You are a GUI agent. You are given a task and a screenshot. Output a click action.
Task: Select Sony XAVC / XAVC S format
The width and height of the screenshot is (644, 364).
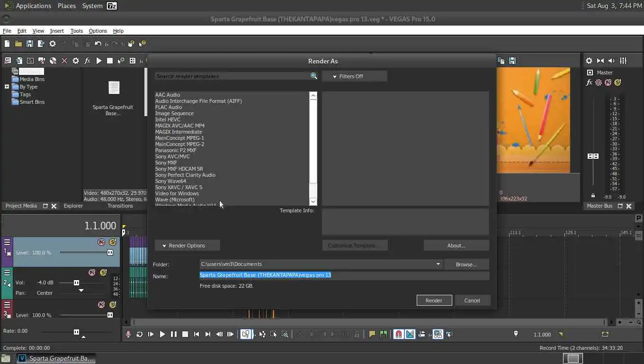[x=179, y=187]
